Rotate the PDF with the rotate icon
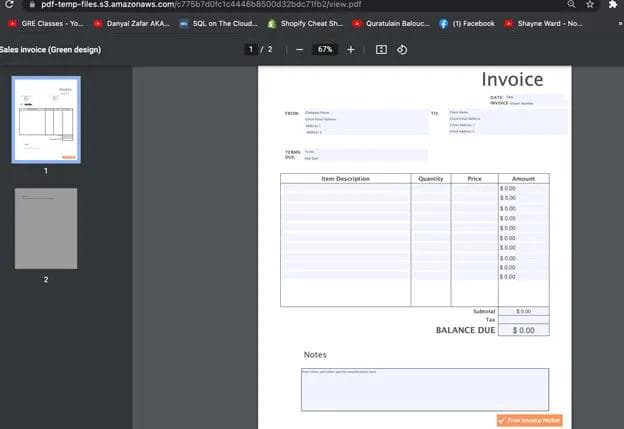This screenshot has height=429, width=624. [402, 49]
